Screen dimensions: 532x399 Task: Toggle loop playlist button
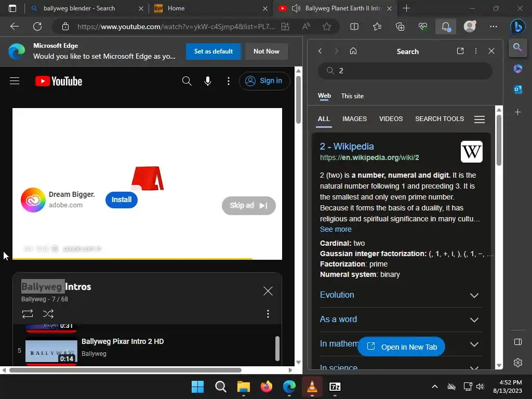[28, 314]
